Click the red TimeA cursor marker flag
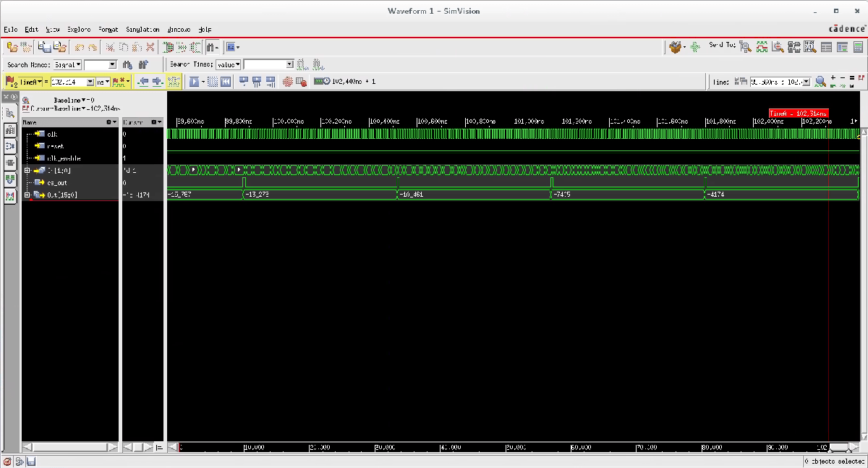 coord(799,114)
